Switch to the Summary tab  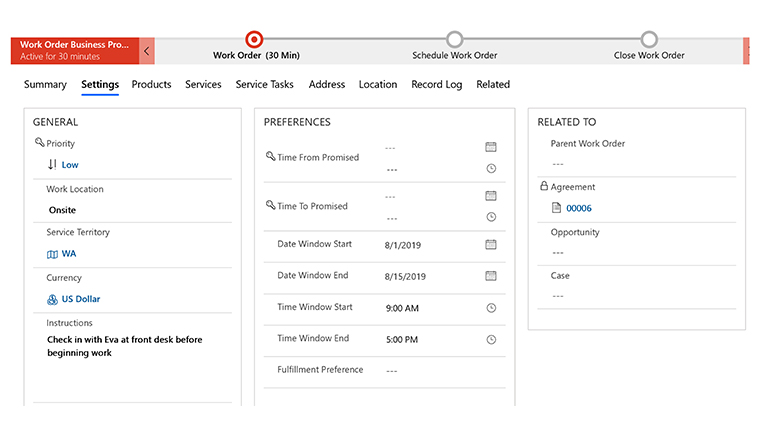pos(45,85)
